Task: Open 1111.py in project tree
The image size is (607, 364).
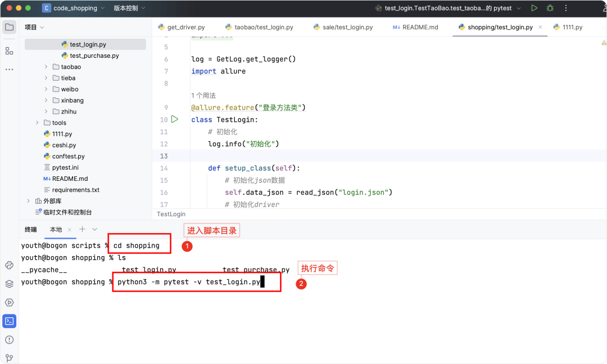Action: pyautogui.click(x=58, y=134)
